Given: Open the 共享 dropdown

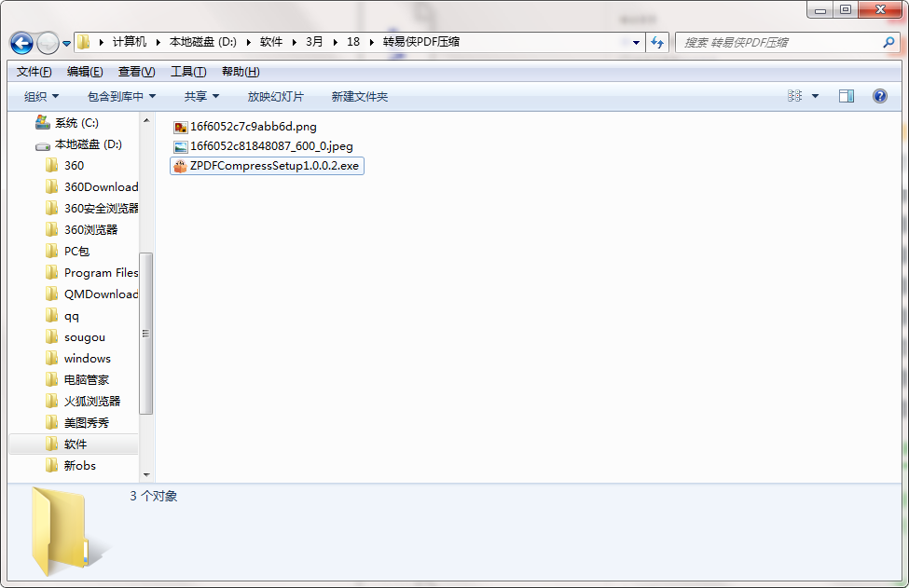Looking at the screenshot, I should pos(201,96).
